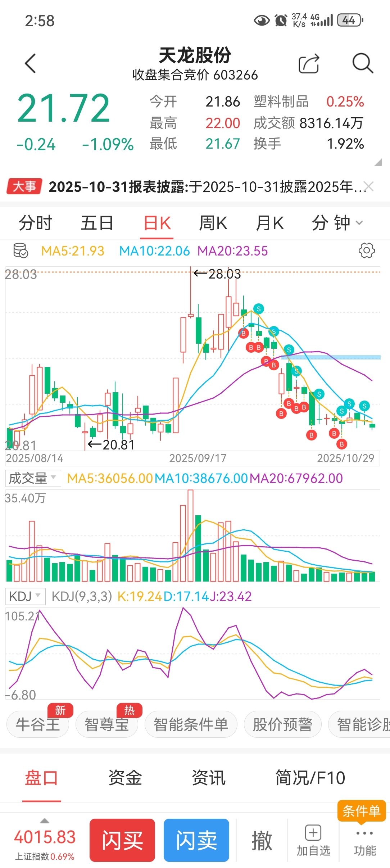The height and width of the screenshot is (868, 390).
Task: Tap the KDJ(9,3,3) parameters label
Action: pyautogui.click(x=82, y=596)
